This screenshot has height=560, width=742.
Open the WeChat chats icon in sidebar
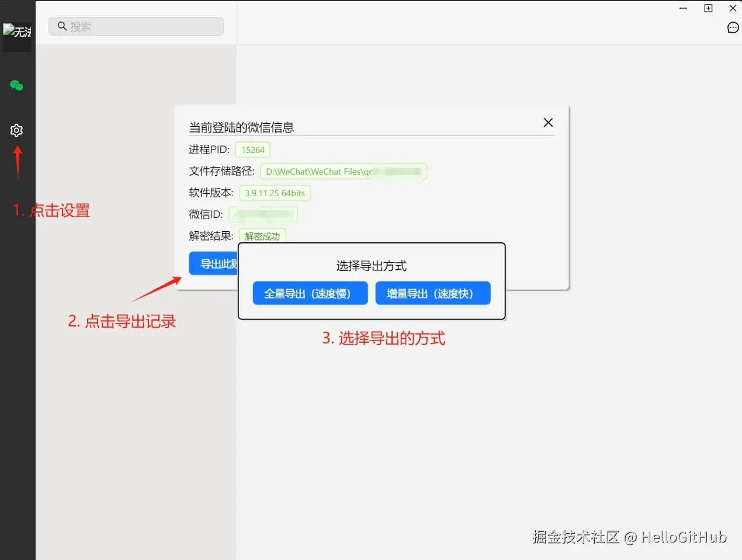[x=16, y=85]
